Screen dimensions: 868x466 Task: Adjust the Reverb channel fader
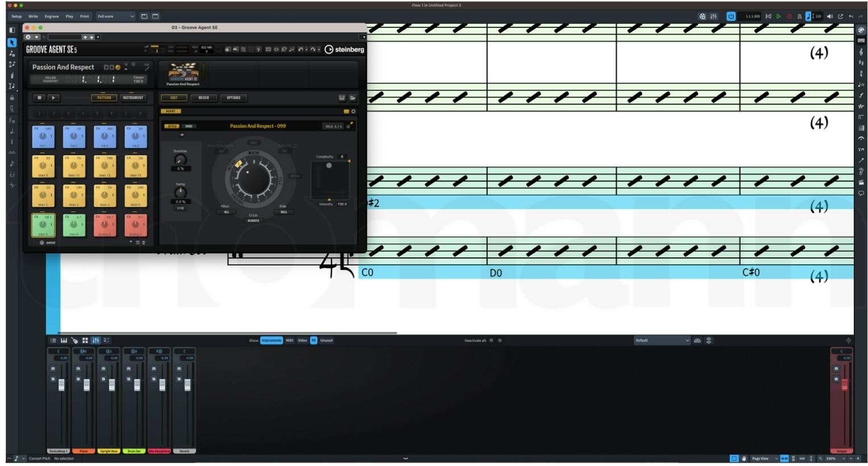[187, 385]
